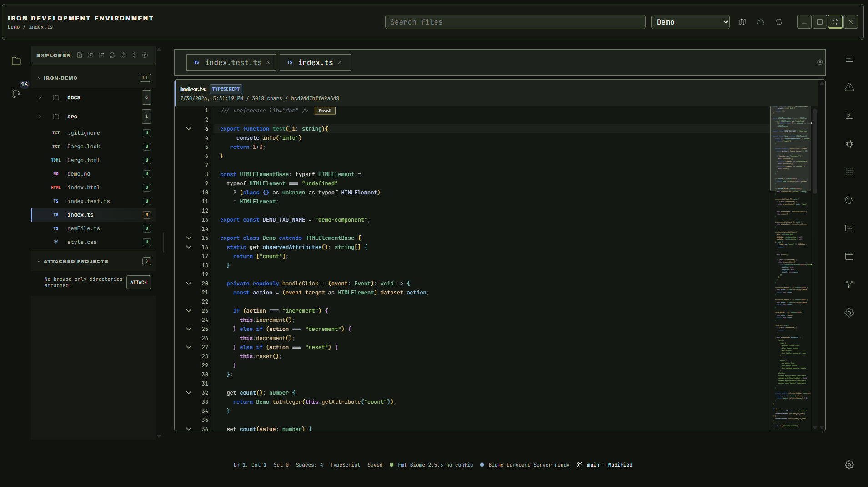Open the git branch graph icon
The image size is (868, 487).
[849, 284]
